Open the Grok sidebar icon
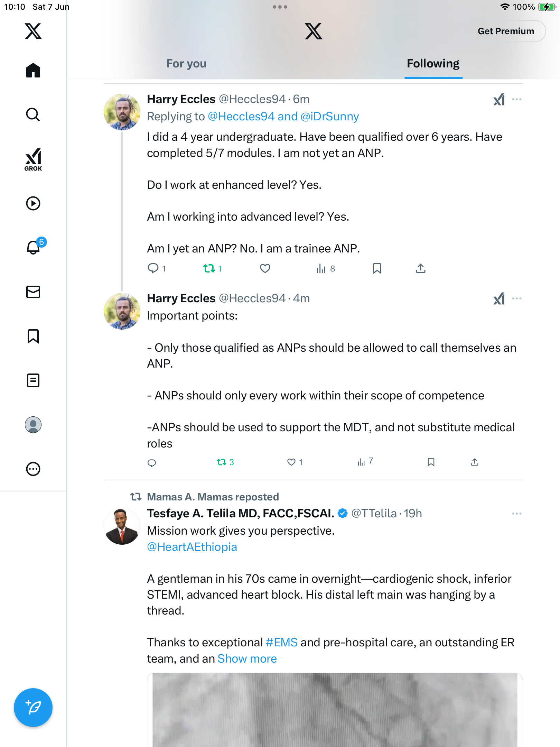Image resolution: width=560 pixels, height=747 pixels. pos(33,159)
